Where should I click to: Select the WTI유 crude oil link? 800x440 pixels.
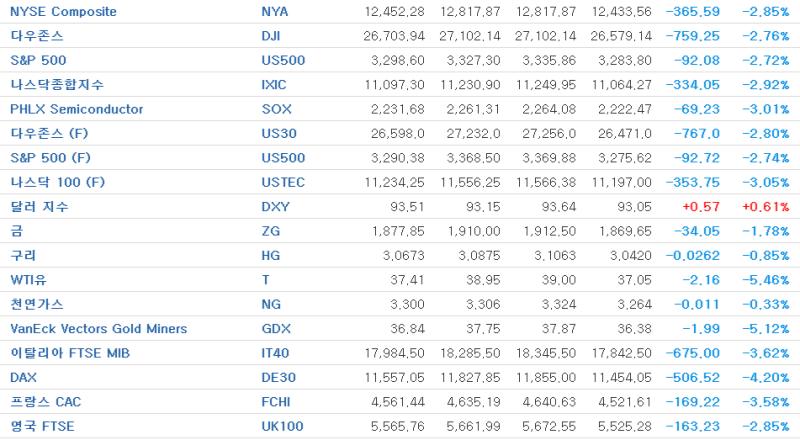[x=29, y=280]
